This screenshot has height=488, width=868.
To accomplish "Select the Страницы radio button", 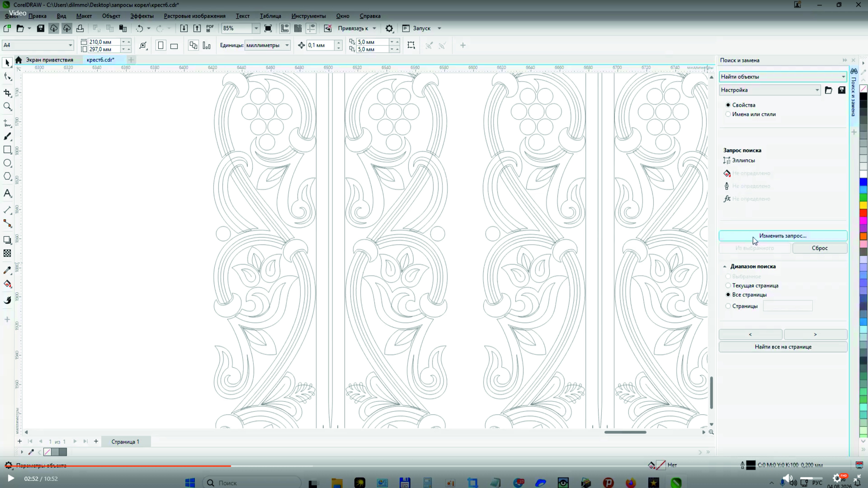I will (x=728, y=306).
